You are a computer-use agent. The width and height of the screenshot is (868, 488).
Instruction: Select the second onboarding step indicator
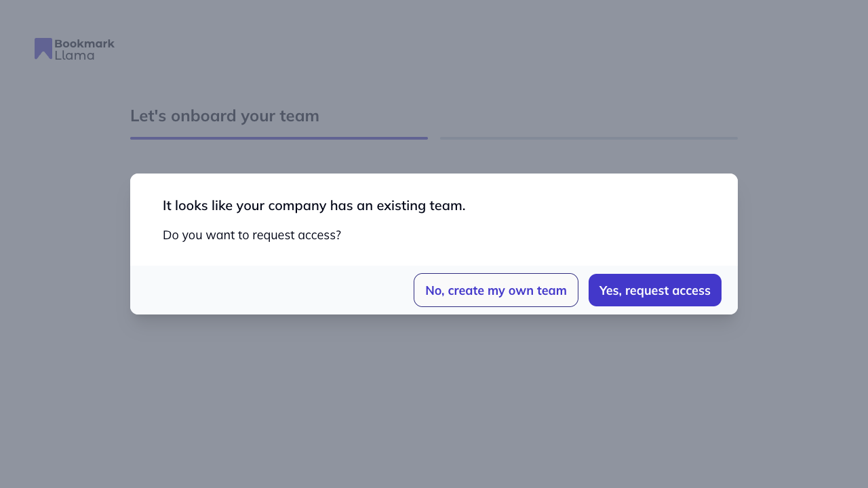589,138
